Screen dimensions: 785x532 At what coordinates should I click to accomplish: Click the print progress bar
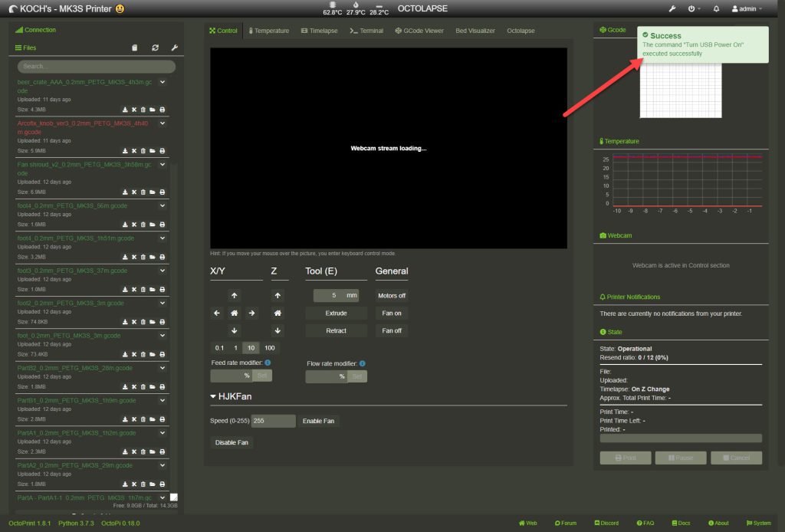(681, 438)
